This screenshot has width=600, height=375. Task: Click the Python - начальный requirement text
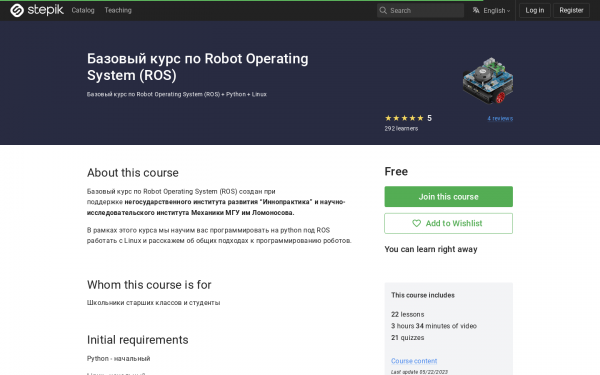[x=118, y=359]
